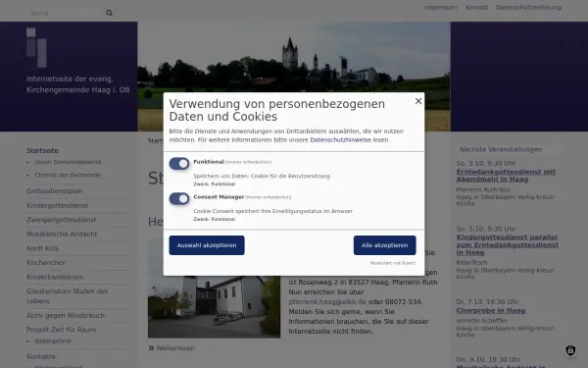Open Musikalische Andacht page
This screenshot has height=368, width=588.
[62, 234]
